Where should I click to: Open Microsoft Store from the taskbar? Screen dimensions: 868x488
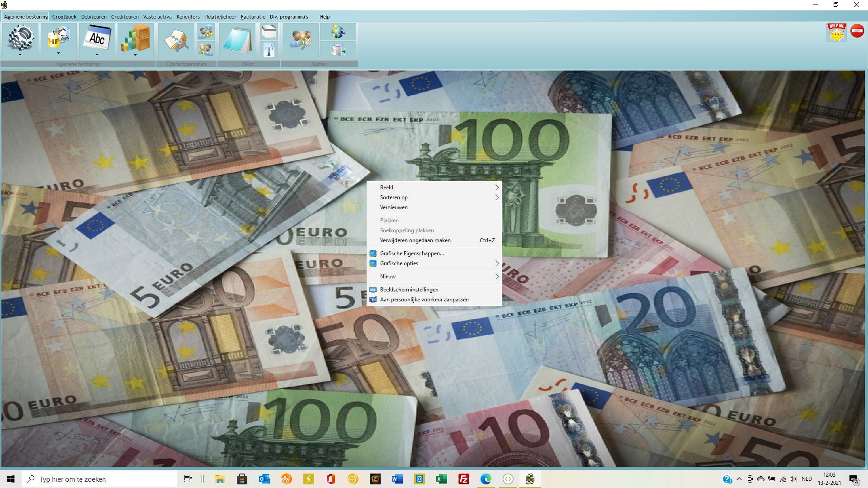[242, 479]
